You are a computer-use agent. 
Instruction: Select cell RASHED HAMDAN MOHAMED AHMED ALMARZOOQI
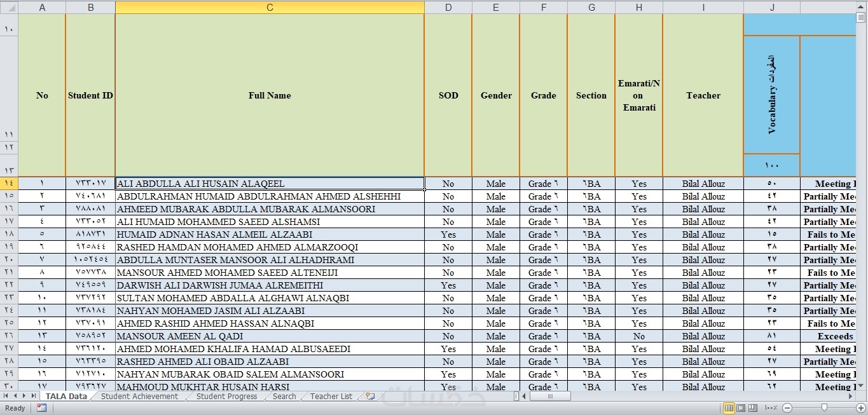[x=270, y=247]
